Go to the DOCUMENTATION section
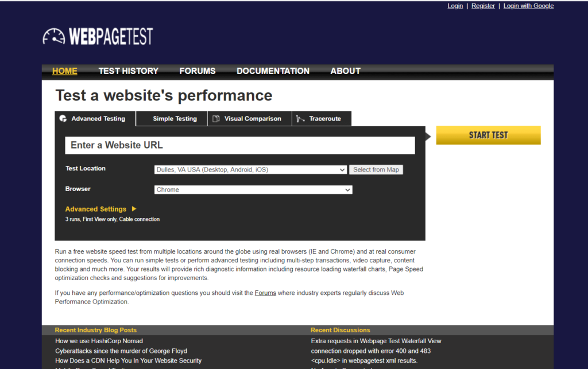This screenshot has width=588, height=369. pos(273,71)
